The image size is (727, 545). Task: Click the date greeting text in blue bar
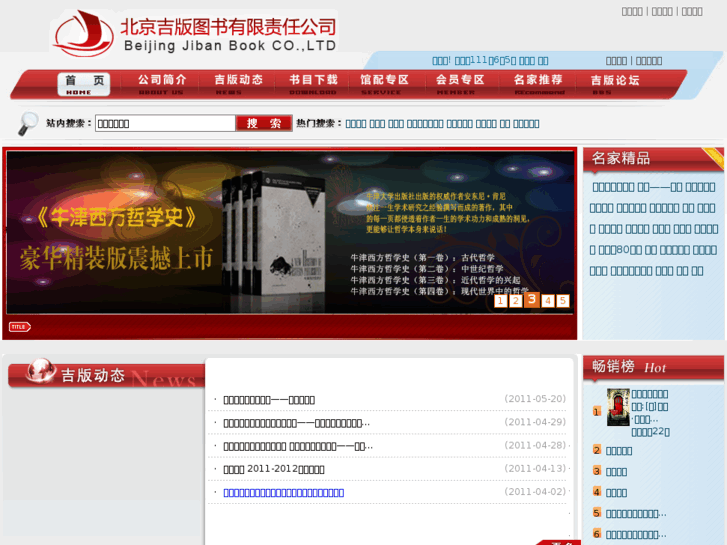pos(490,61)
